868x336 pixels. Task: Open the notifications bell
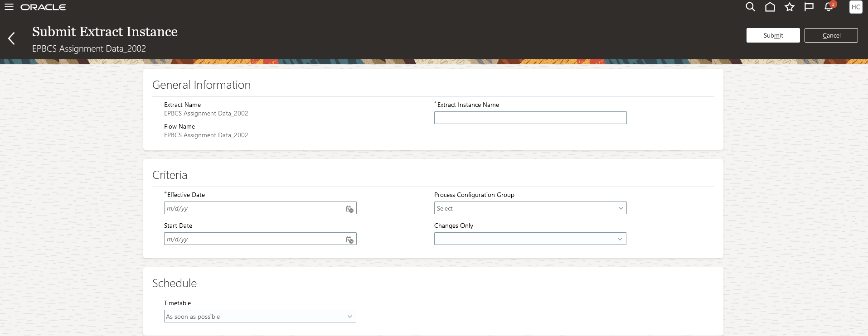point(829,7)
